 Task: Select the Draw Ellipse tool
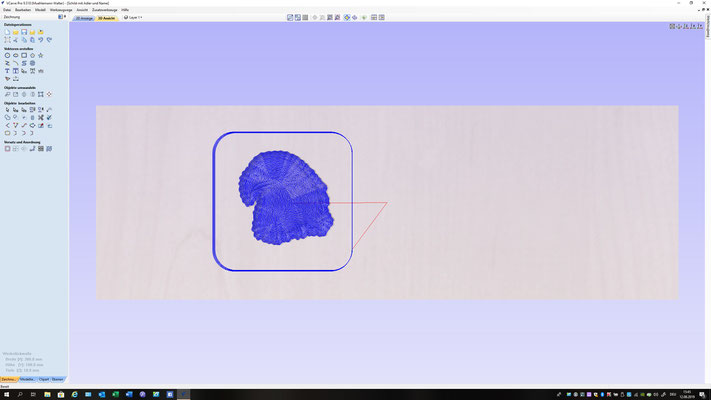(x=15, y=55)
